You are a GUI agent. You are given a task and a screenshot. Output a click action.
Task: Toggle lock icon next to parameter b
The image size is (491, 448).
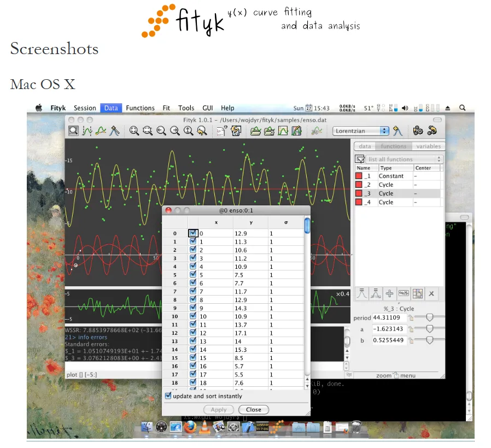(411, 340)
